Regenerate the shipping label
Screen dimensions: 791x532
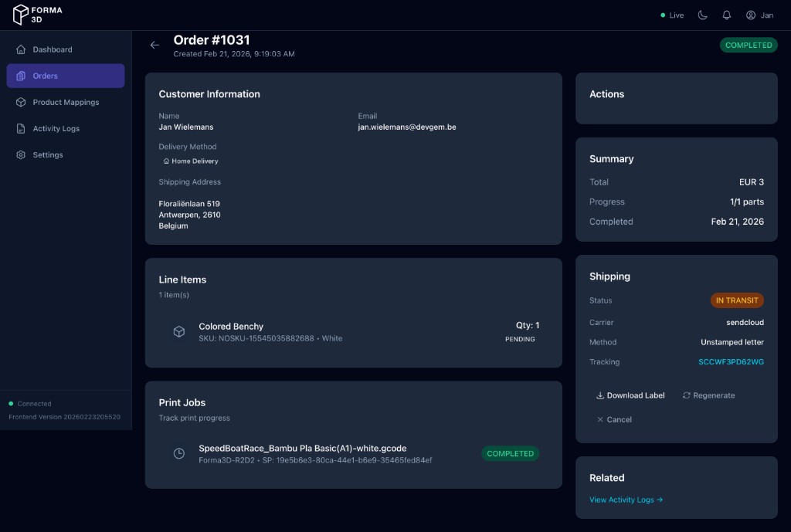click(708, 395)
